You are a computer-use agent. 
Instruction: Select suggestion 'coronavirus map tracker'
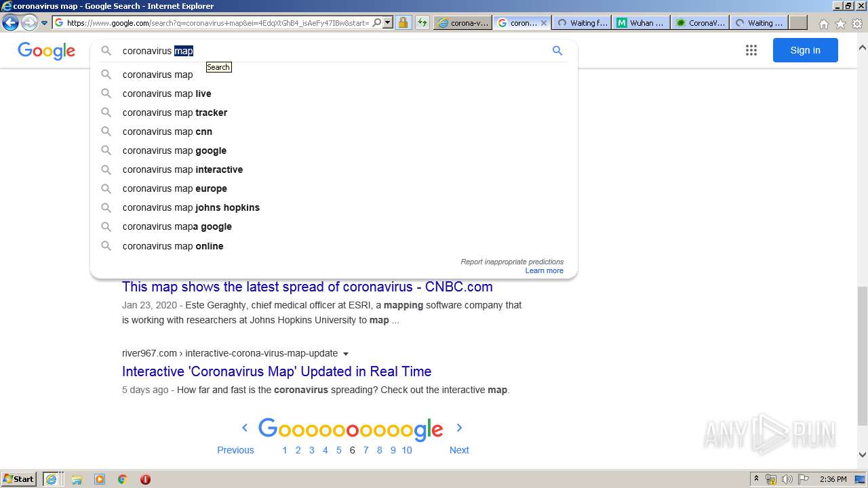pyautogui.click(x=334, y=113)
